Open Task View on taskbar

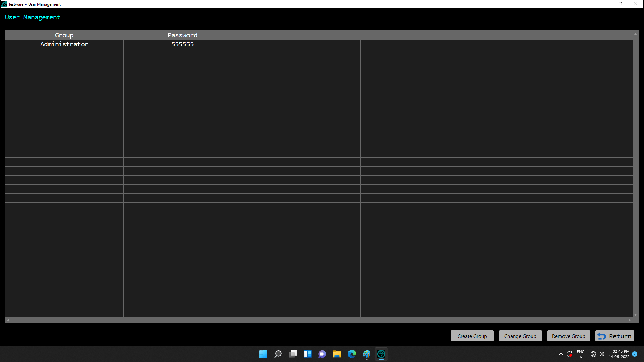(293, 354)
